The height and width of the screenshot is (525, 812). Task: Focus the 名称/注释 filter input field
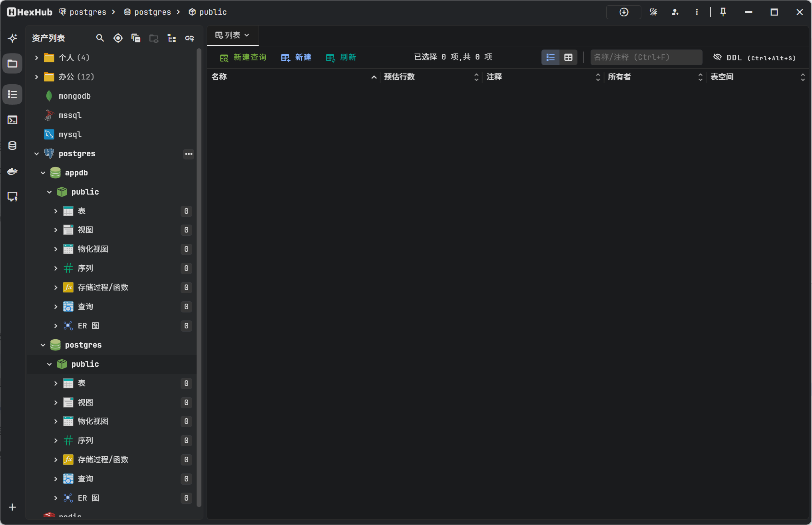646,57
